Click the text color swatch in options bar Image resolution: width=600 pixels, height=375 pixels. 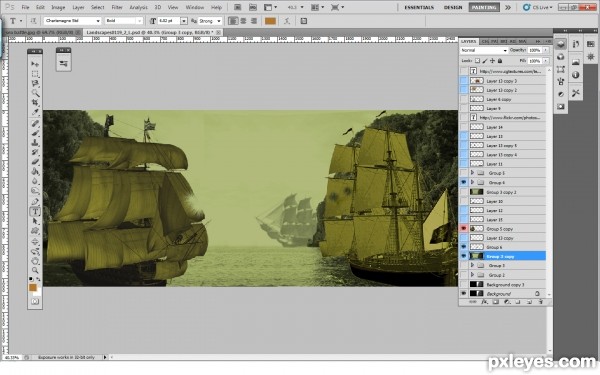pyautogui.click(x=271, y=21)
